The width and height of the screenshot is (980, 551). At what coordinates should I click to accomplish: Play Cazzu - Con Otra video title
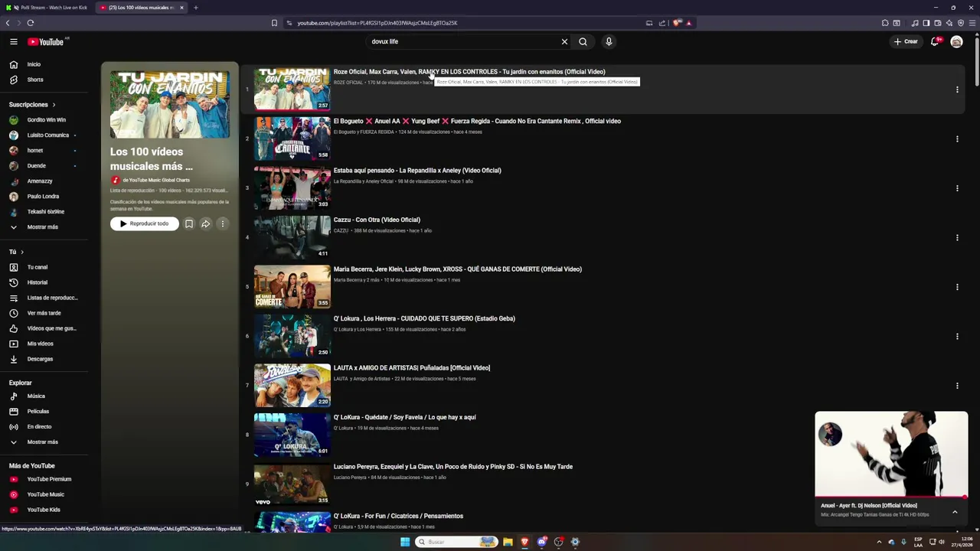click(377, 220)
